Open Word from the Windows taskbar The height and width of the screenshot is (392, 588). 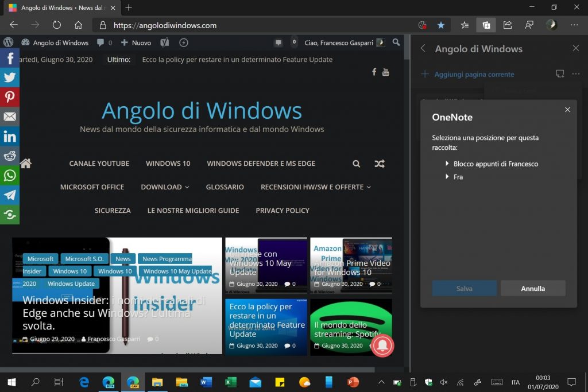206,382
